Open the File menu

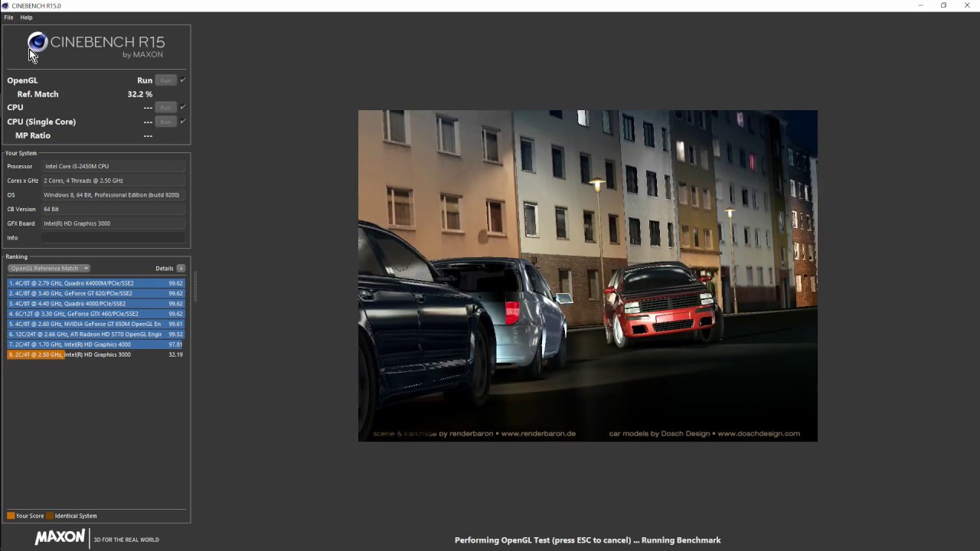click(x=8, y=17)
